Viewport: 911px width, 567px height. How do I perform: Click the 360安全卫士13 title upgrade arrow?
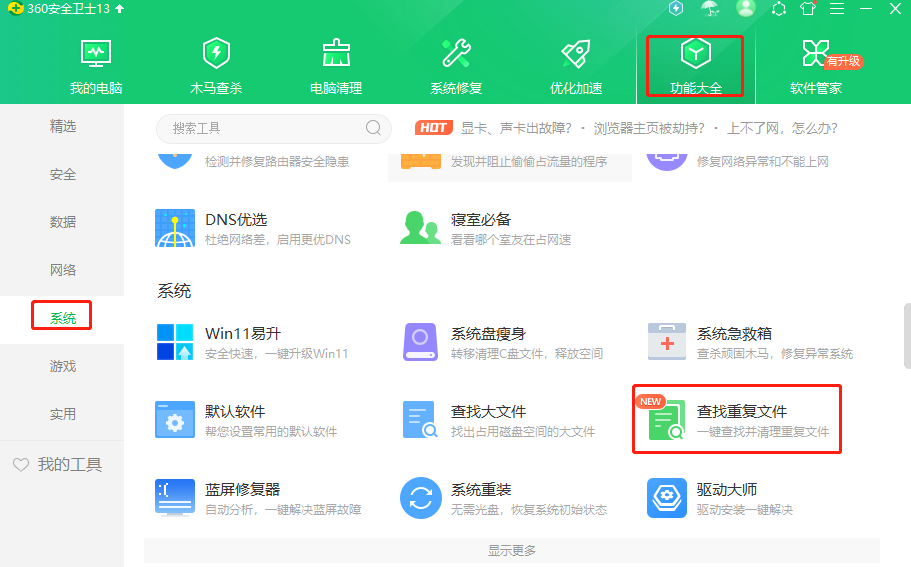click(120, 9)
